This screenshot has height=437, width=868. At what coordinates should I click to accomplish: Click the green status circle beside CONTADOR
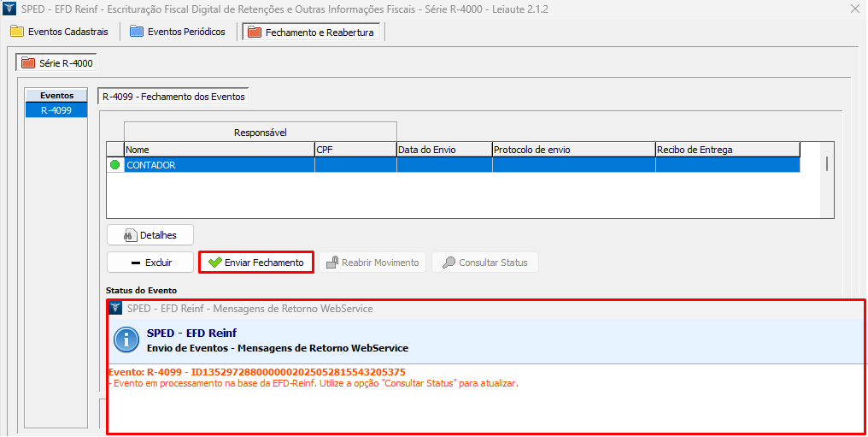(114, 166)
